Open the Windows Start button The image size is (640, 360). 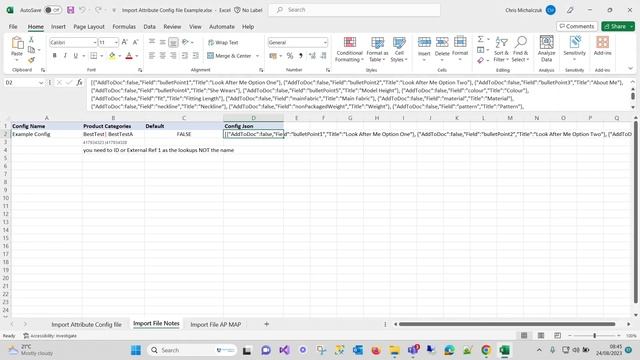point(136,350)
